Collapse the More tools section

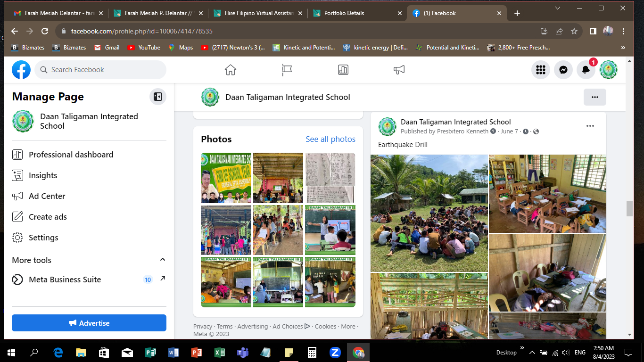click(x=163, y=260)
